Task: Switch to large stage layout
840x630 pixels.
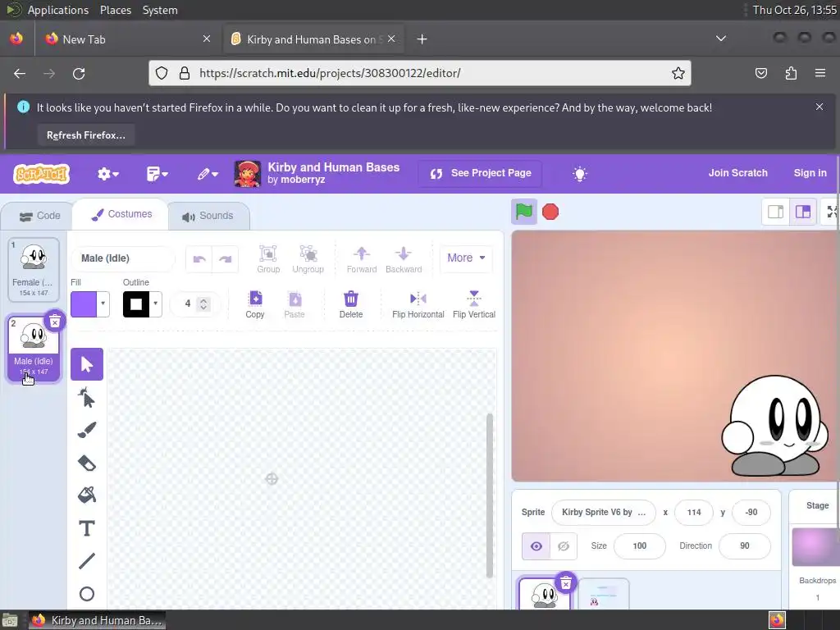Action: click(802, 212)
